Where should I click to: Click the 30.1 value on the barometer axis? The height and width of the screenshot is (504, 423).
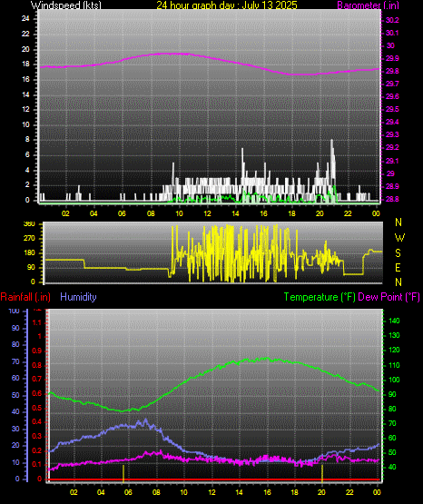[x=392, y=33]
